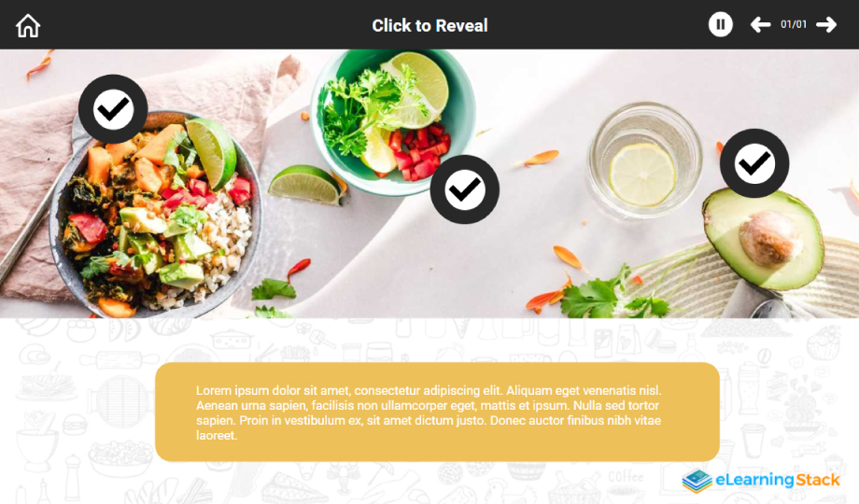Click the large salad bowl with rice
859x504 pixels.
pyautogui.click(x=155, y=217)
